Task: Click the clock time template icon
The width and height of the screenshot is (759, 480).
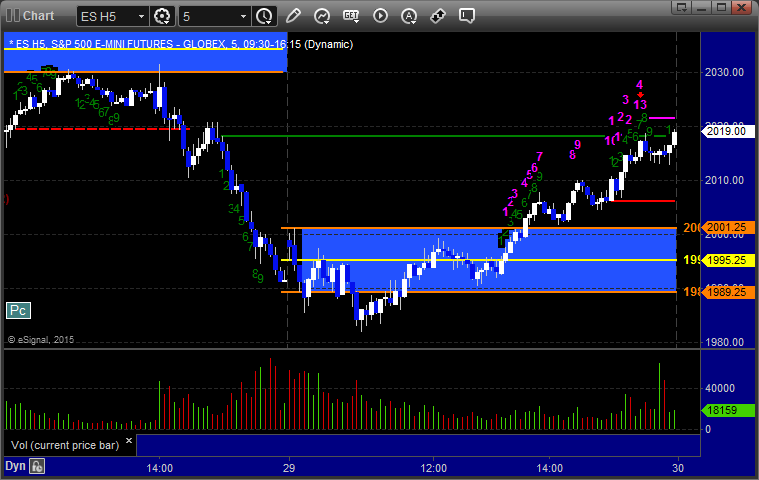Action: [264, 16]
